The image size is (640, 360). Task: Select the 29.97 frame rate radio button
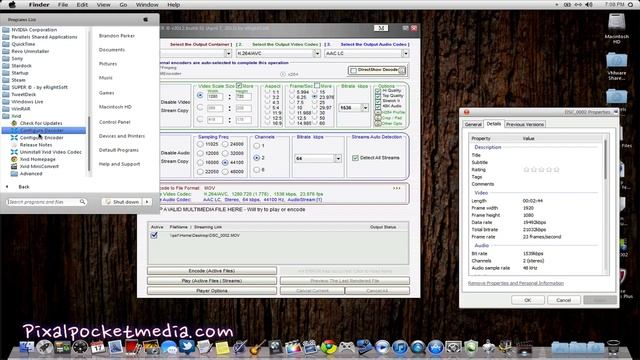click(315, 107)
